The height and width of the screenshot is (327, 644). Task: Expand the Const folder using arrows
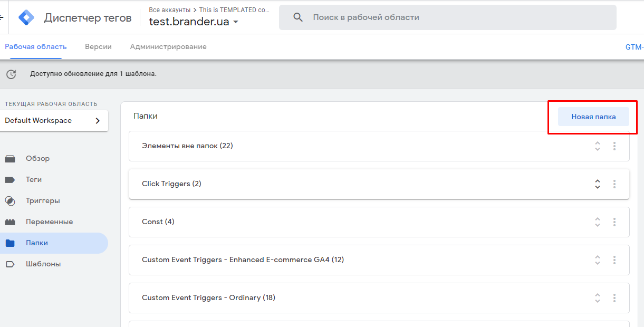coord(598,222)
